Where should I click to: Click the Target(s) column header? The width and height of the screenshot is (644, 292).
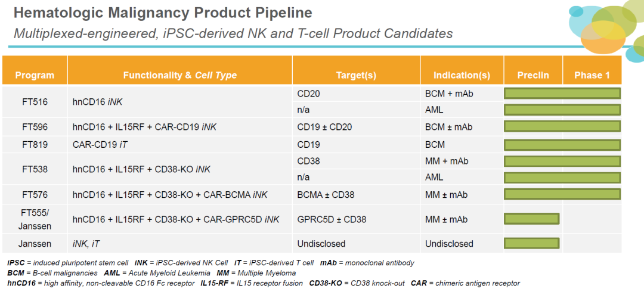[x=356, y=75]
